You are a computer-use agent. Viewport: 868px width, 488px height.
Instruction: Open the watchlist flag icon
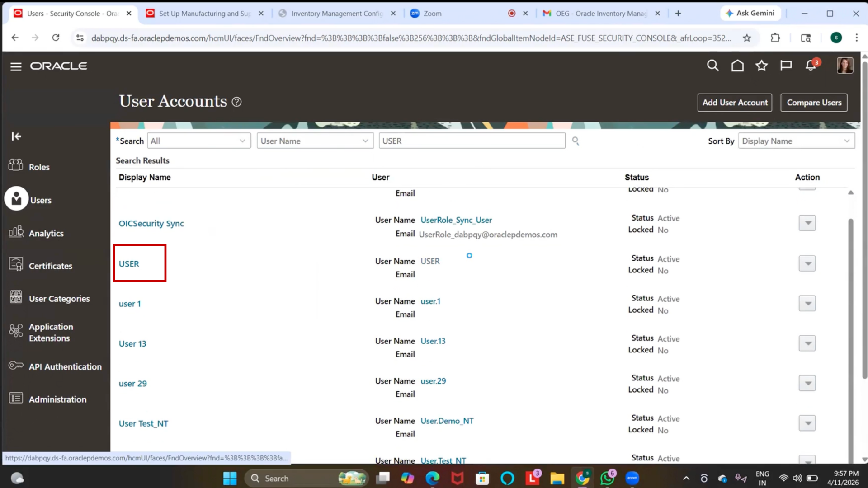click(x=786, y=66)
